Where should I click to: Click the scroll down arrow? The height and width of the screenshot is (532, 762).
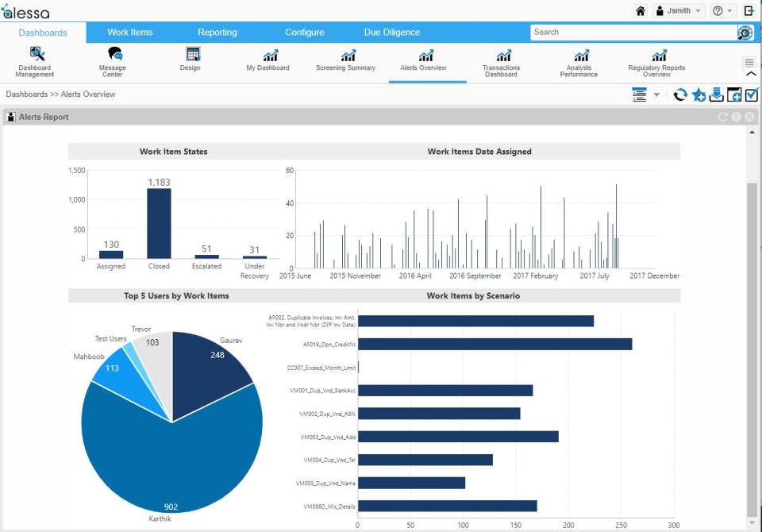tap(752, 523)
